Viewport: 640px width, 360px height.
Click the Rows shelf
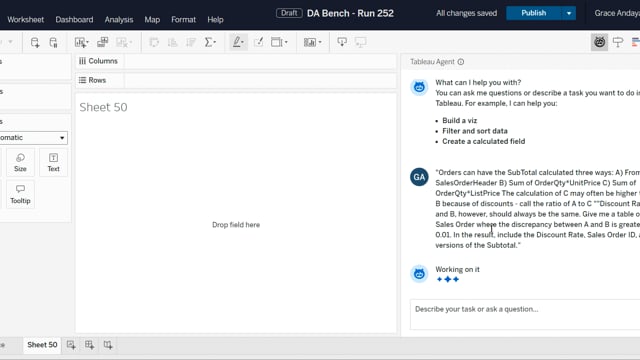(x=236, y=80)
